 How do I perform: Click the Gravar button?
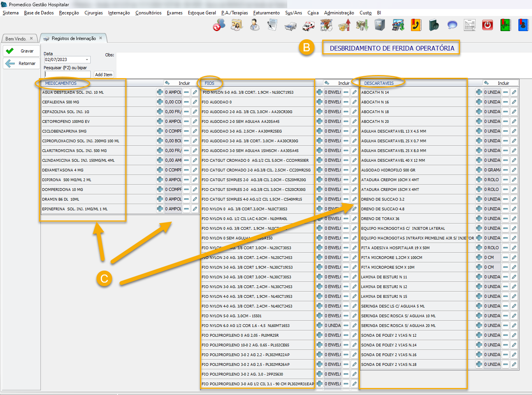coord(21,51)
